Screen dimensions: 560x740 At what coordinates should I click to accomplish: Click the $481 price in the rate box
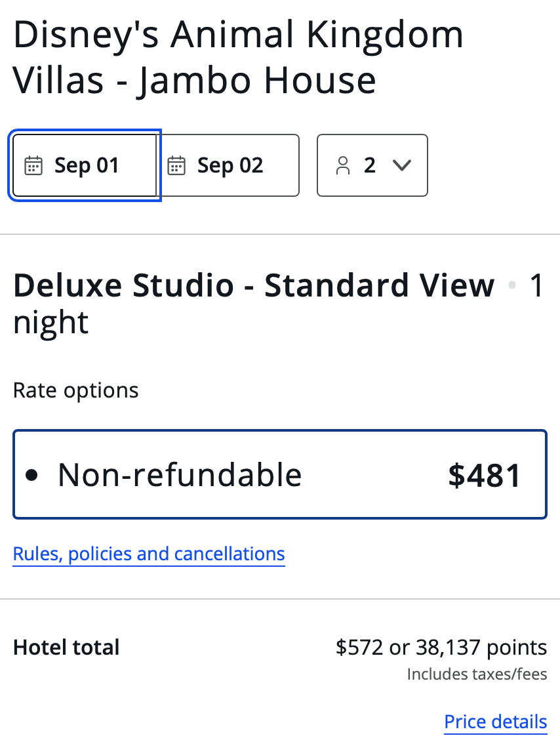(484, 475)
